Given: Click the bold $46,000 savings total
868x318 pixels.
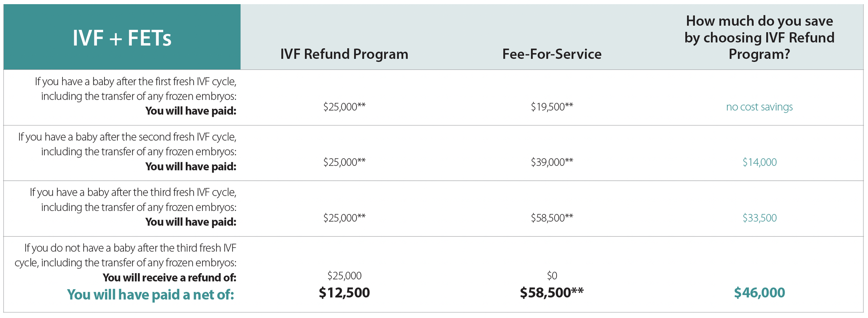Looking at the screenshot, I should (x=759, y=293).
